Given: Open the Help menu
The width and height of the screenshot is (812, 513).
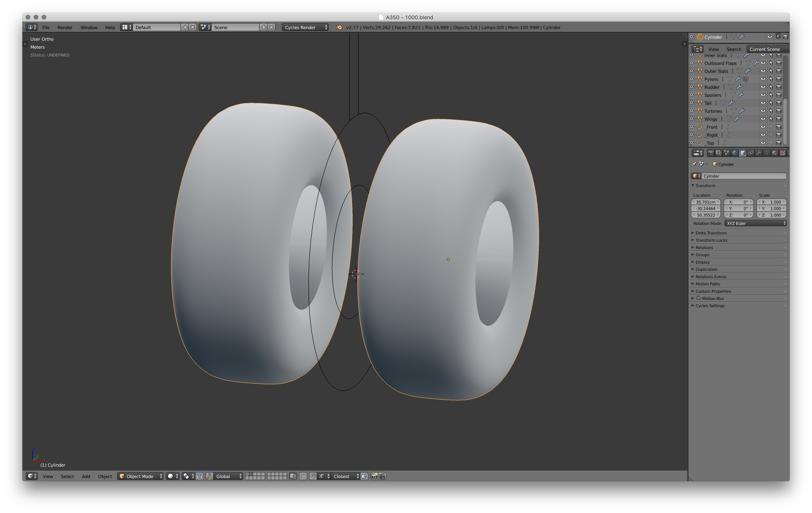Looking at the screenshot, I should [x=110, y=27].
